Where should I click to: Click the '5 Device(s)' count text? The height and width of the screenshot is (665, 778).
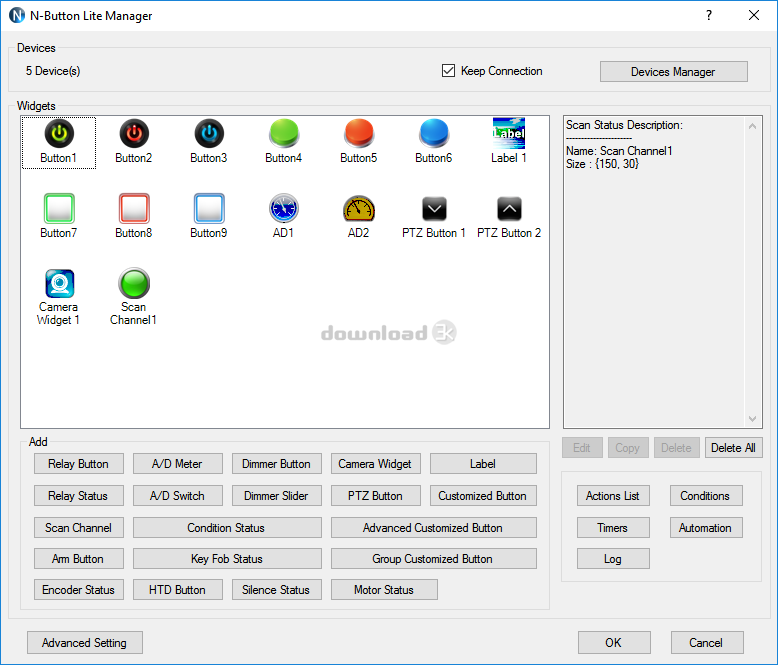click(x=53, y=71)
